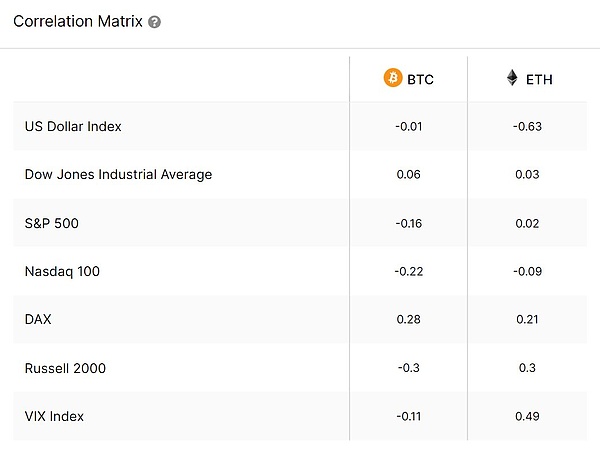The image size is (600, 451).
Task: Choose the Russell 2000 row label
Action: tap(65, 368)
